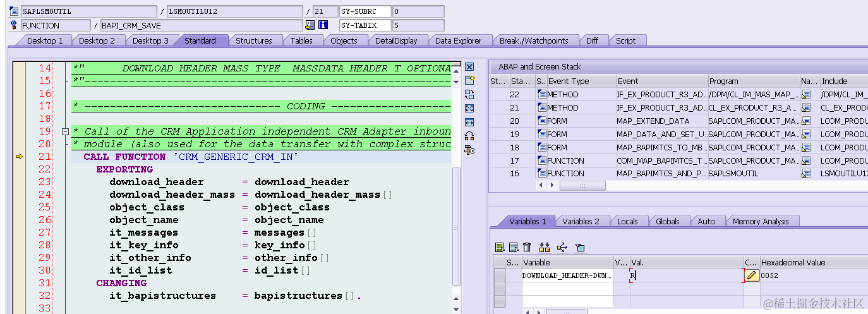Go to the Objects tab
This screenshot has width=868, height=314.
[x=344, y=40]
